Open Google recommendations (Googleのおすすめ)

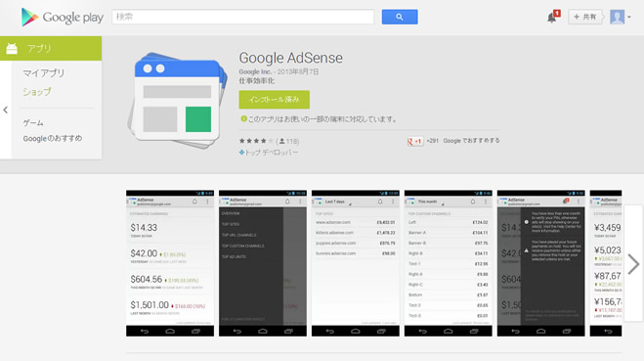point(53,138)
